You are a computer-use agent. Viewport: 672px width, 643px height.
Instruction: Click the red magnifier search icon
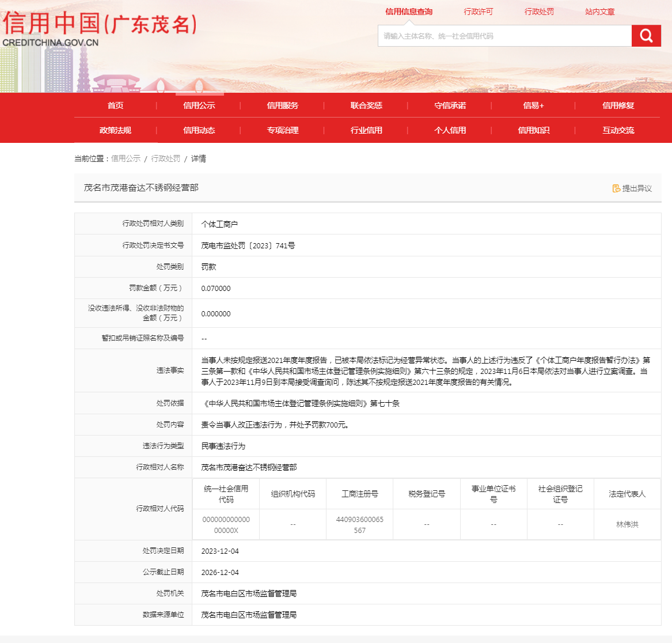[646, 36]
